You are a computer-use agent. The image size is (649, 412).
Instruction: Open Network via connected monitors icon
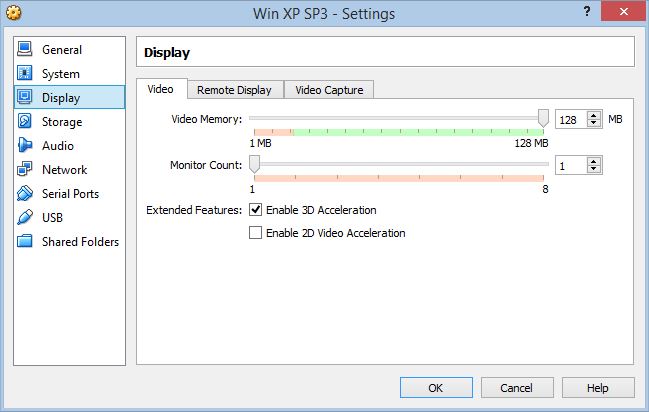click(24, 169)
